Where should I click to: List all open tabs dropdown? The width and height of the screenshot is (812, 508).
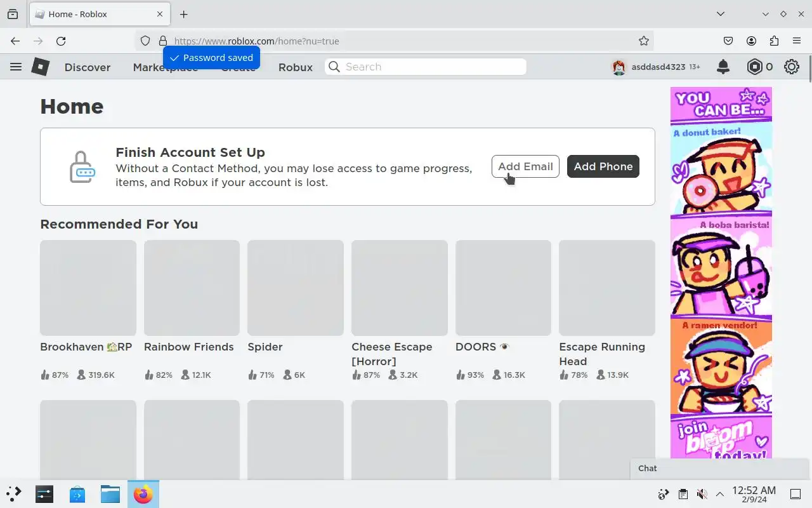click(720, 14)
